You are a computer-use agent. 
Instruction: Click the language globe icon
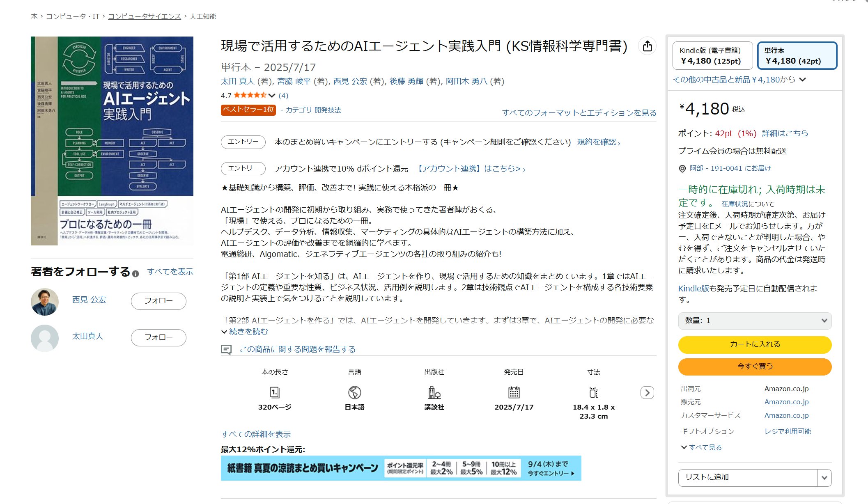(x=354, y=392)
